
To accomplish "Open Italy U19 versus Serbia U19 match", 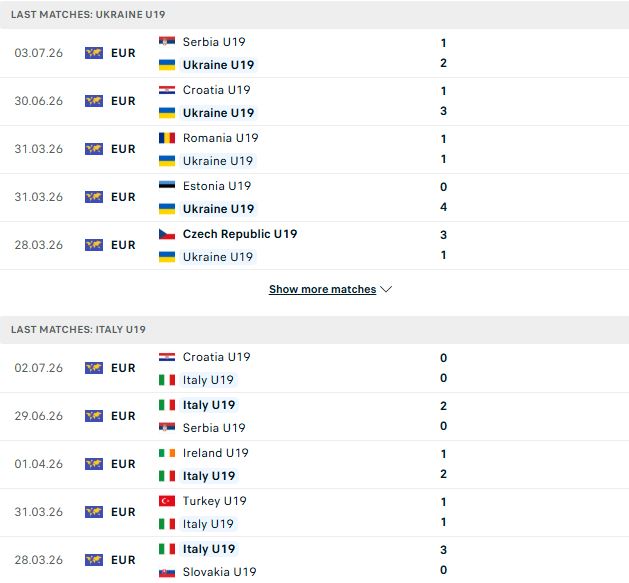I will 314,416.
